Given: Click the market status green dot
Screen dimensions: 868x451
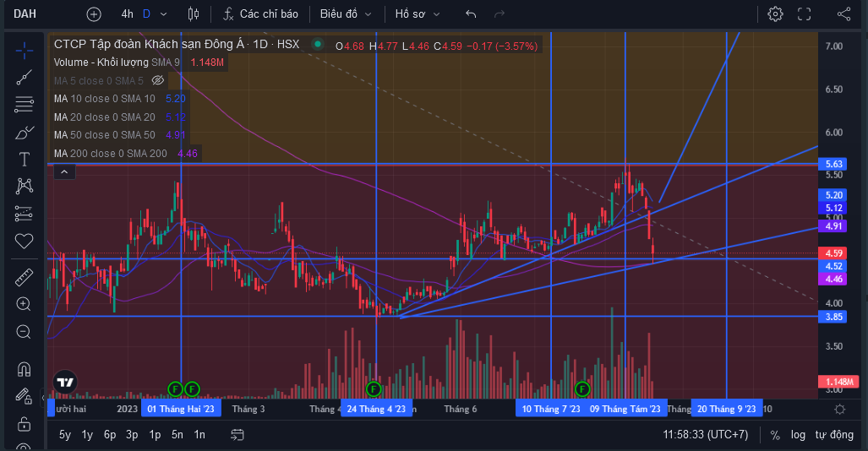Looking at the screenshot, I should (318, 44).
